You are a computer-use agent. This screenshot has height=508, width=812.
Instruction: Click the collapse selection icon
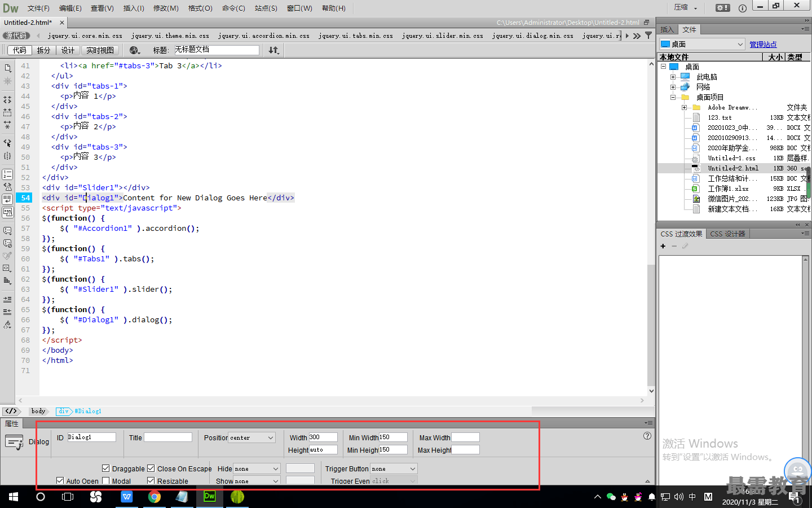(x=7, y=112)
